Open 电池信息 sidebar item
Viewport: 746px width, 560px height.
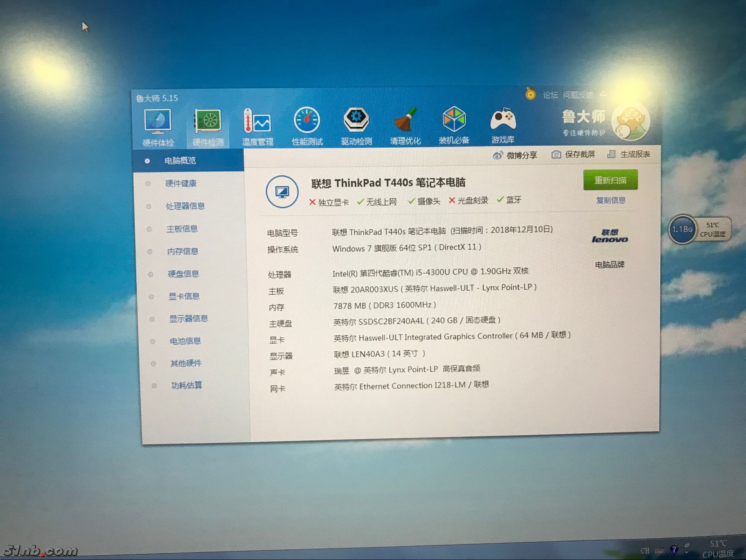[x=185, y=341]
